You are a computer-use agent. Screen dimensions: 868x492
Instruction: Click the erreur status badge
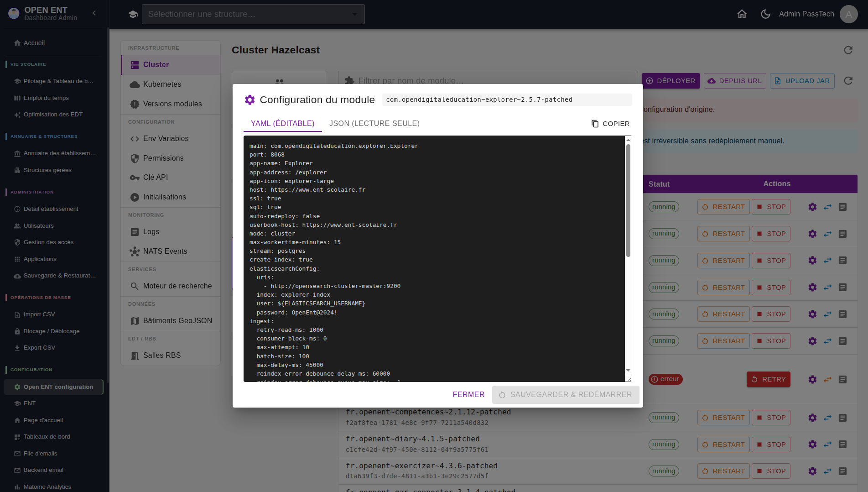(x=665, y=379)
